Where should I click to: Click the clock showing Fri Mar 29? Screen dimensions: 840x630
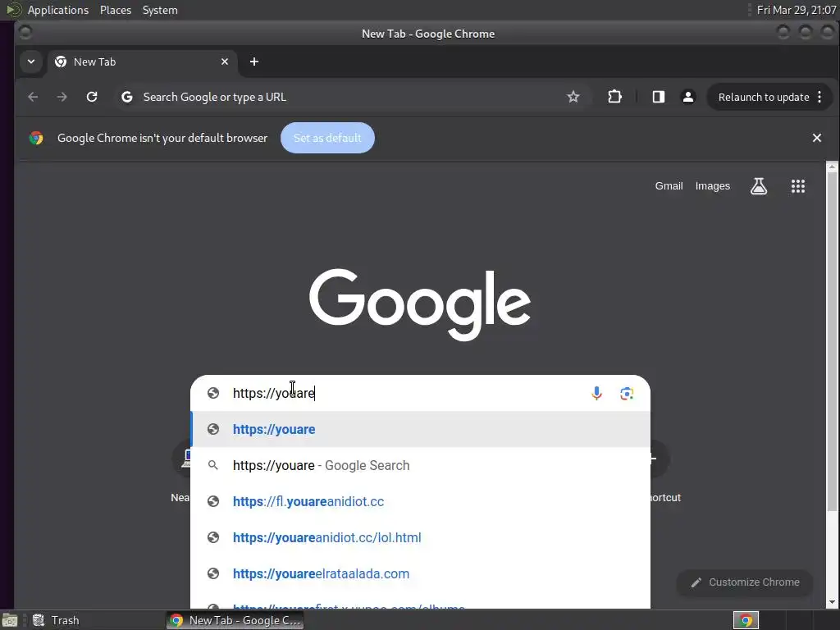pyautogui.click(x=796, y=10)
